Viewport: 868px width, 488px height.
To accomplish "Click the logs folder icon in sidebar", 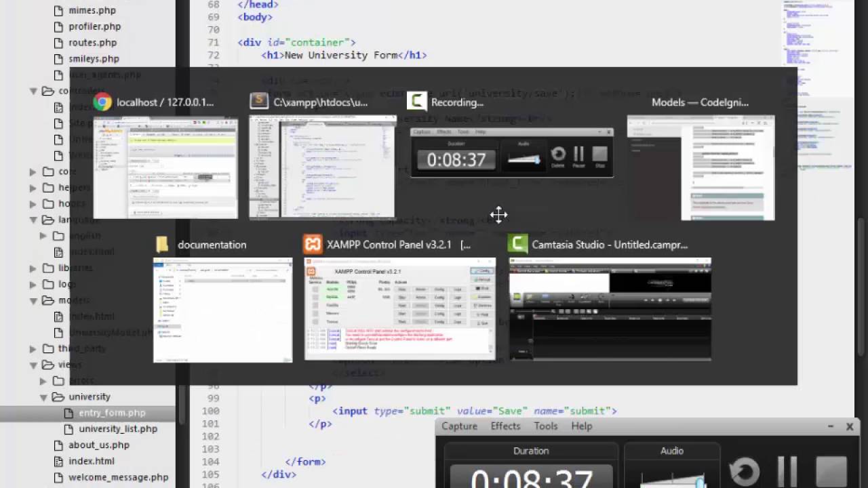I will 48,284.
